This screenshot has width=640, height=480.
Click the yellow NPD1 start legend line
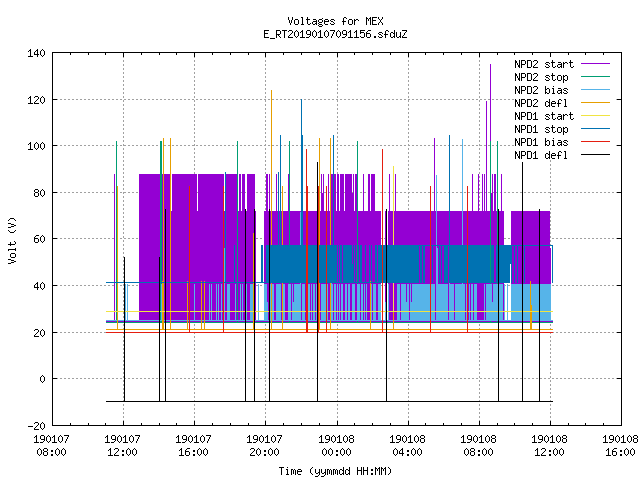(596, 116)
